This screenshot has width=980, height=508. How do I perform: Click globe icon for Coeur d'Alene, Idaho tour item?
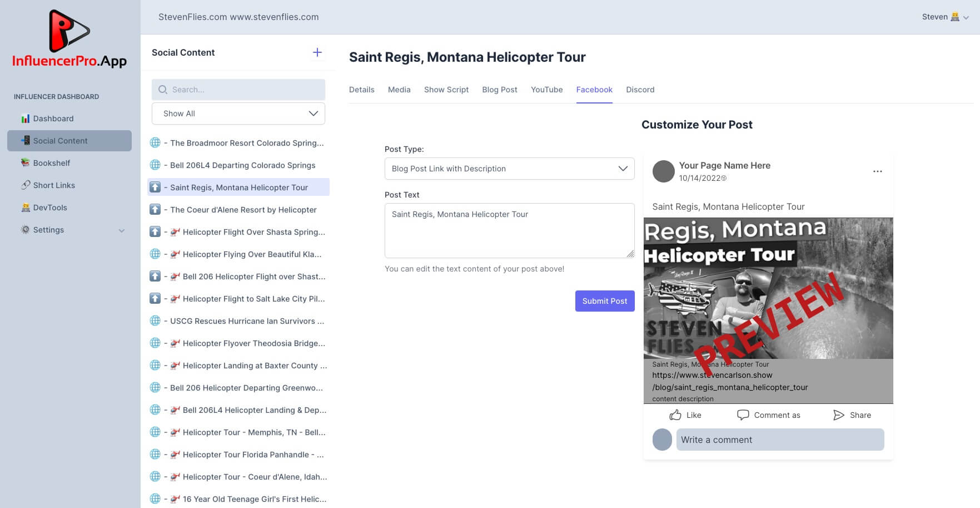click(x=155, y=476)
